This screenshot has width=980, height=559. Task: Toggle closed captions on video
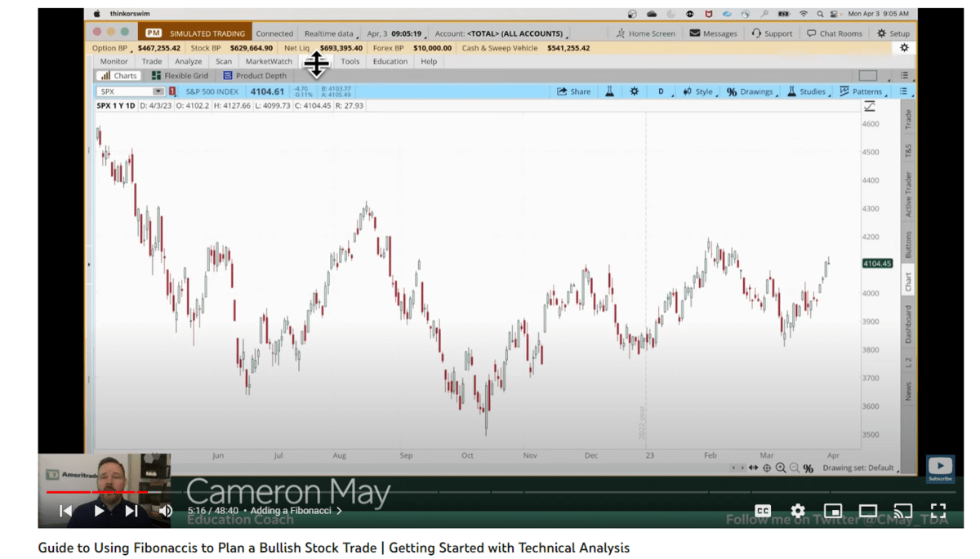(x=763, y=511)
